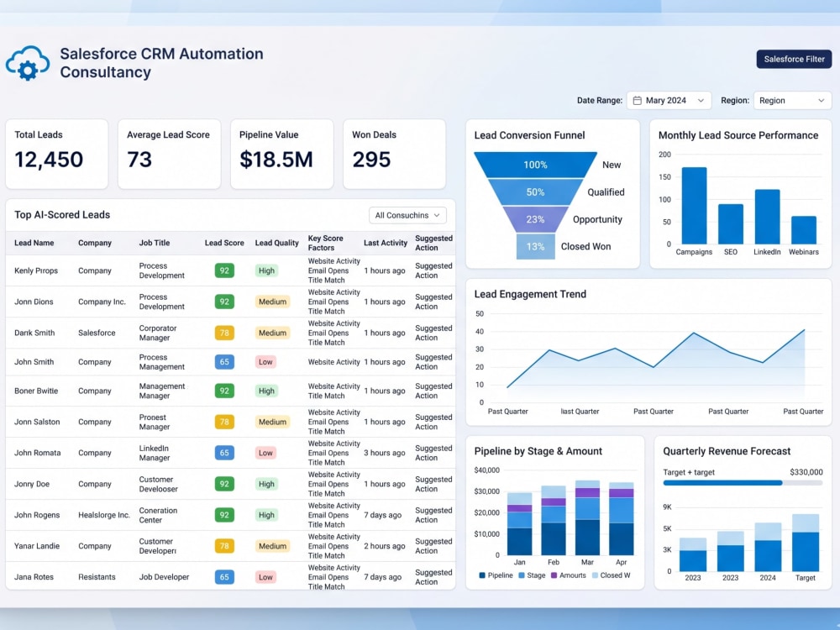Click the Target + target progress bar
840x630 pixels.
743,483
